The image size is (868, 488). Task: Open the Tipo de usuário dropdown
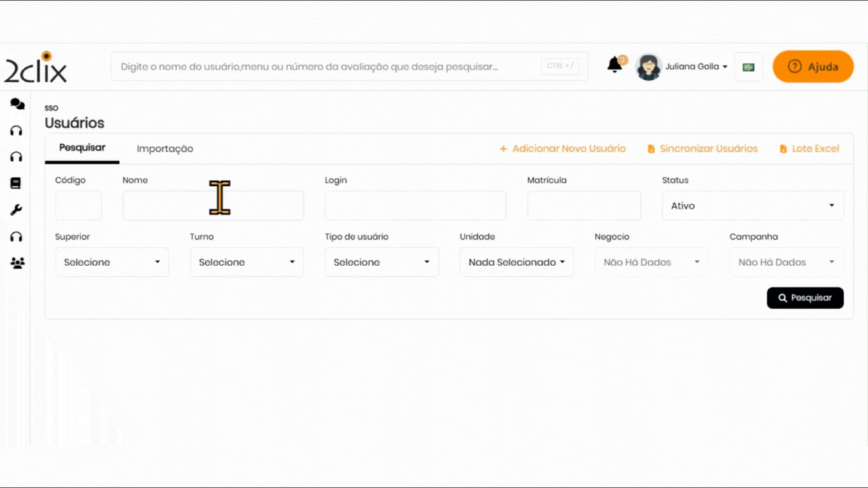tap(381, 262)
